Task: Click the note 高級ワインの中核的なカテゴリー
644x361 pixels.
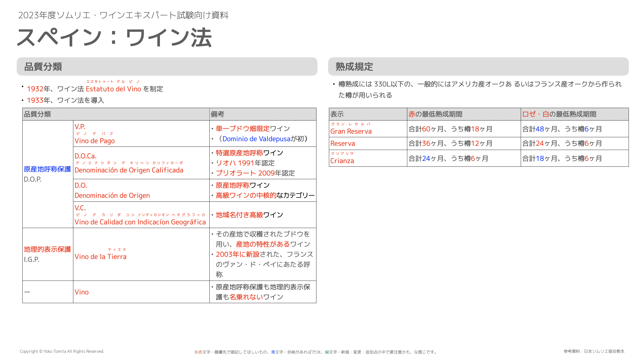Action: [x=265, y=195]
